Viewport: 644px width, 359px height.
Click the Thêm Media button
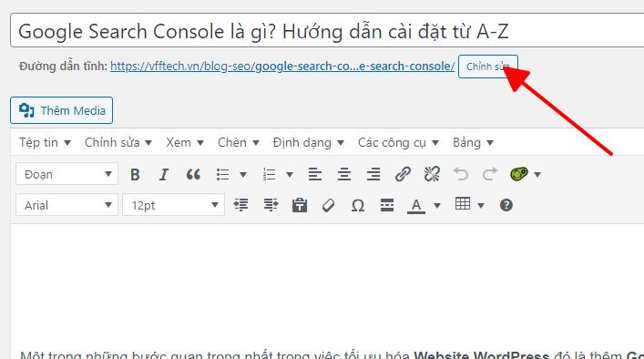tap(62, 110)
